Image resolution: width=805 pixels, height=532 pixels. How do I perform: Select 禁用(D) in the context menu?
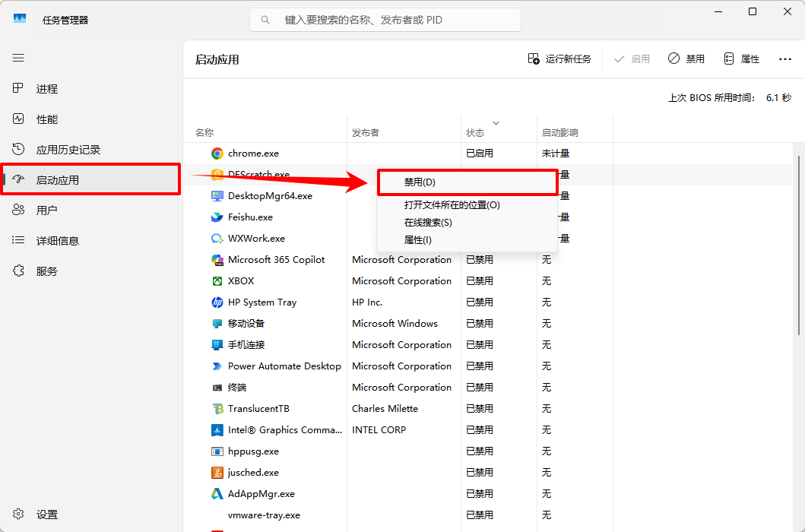click(x=467, y=182)
